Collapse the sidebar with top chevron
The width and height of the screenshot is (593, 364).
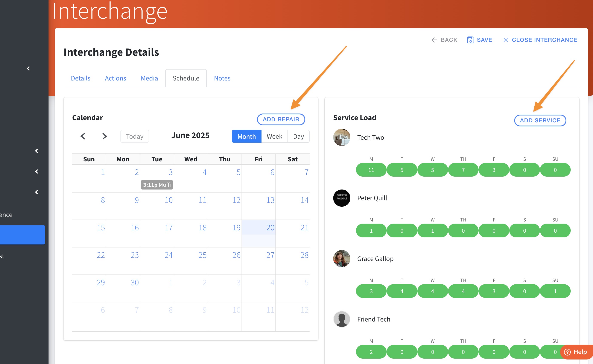pyautogui.click(x=28, y=69)
